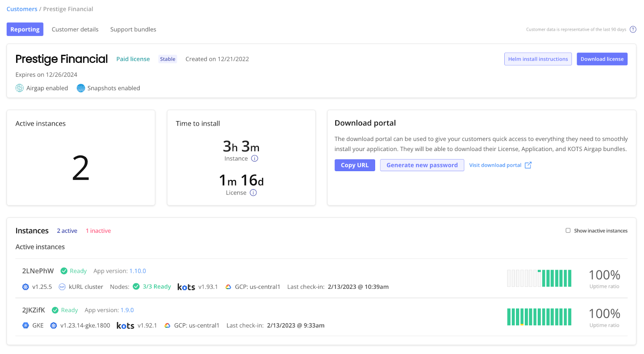Click the Airgap enabled globe icon
Viewport: 644px width, 354px height.
coord(19,88)
